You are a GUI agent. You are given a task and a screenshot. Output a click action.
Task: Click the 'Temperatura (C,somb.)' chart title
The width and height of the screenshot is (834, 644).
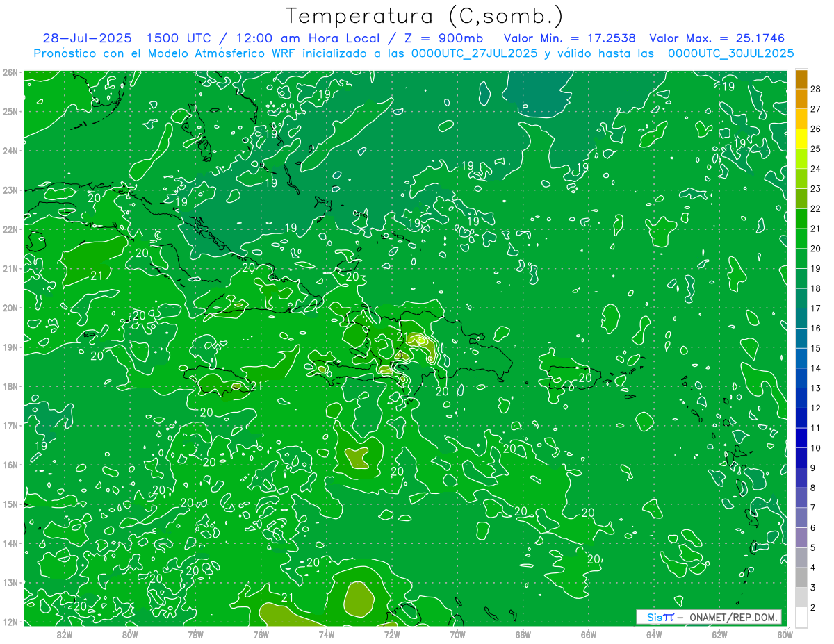(x=425, y=16)
